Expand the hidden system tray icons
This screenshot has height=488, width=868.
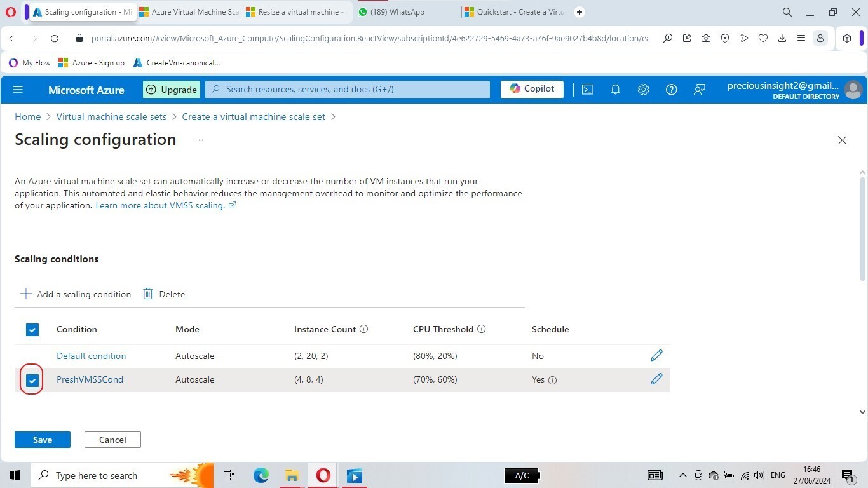683,475
